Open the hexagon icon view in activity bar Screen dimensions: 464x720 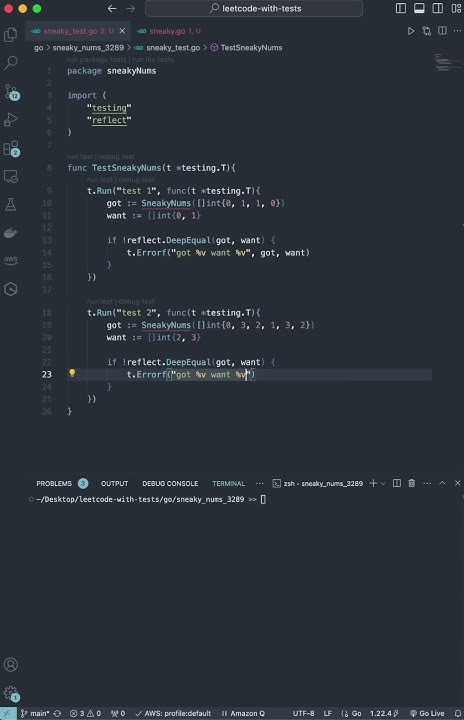(x=11, y=289)
